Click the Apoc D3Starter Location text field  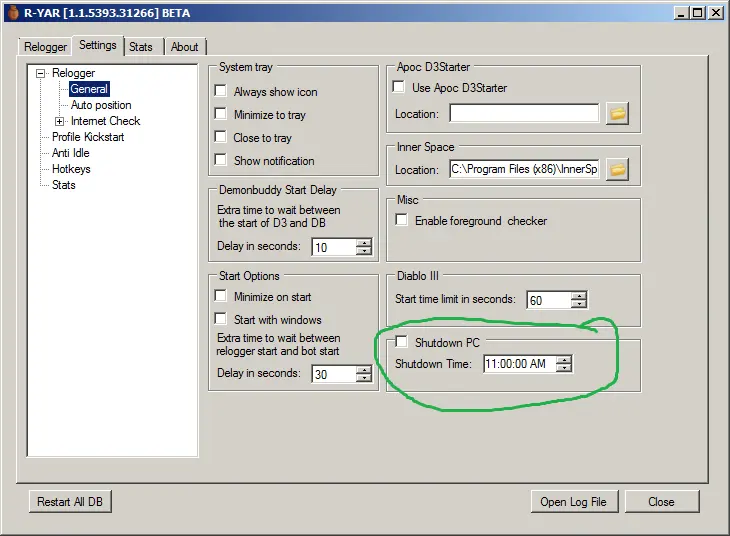coord(523,114)
